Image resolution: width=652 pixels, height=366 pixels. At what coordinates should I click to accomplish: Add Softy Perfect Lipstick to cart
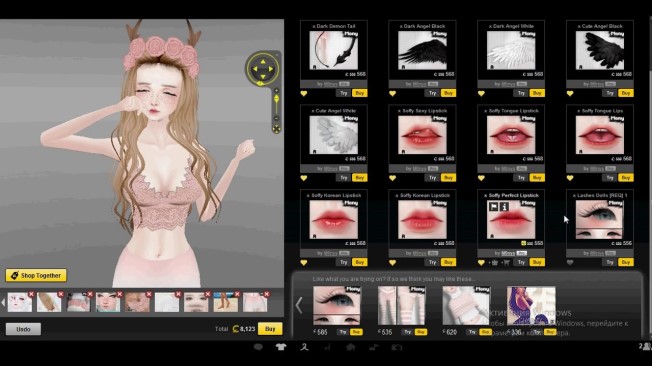[506, 262]
